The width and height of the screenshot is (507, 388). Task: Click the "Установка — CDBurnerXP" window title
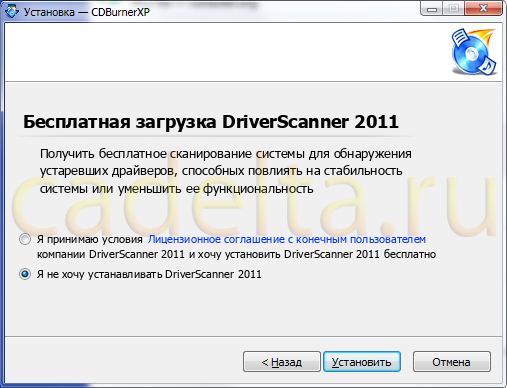(87, 12)
